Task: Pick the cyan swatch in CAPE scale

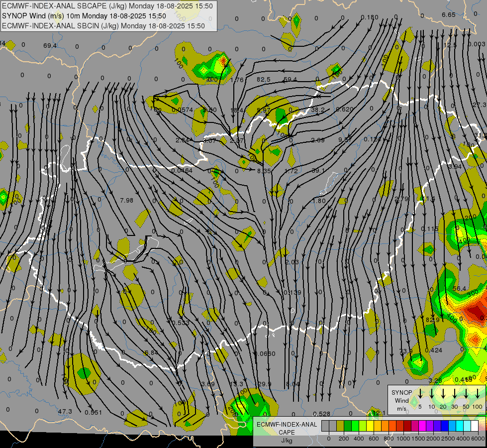Action: (459, 426)
